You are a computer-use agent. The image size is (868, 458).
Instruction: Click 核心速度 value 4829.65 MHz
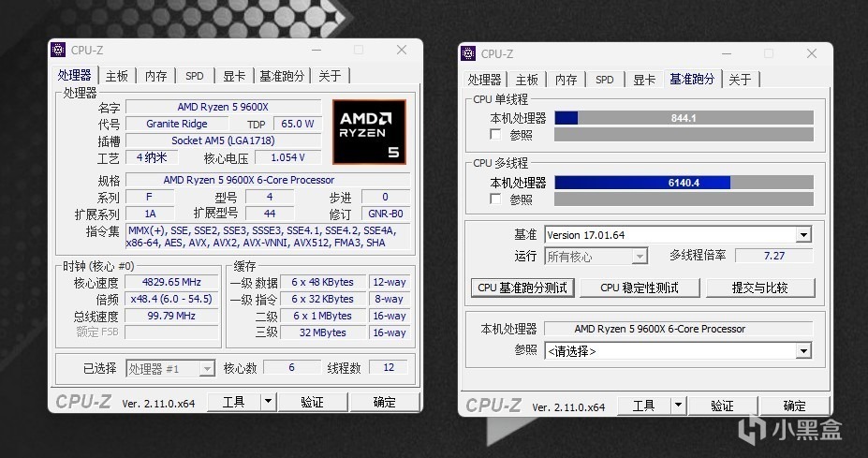click(x=171, y=282)
